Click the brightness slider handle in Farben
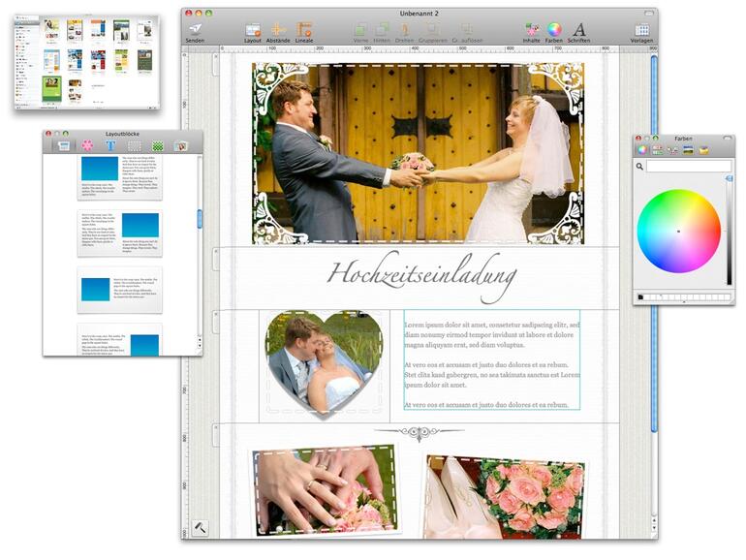 coord(729,178)
